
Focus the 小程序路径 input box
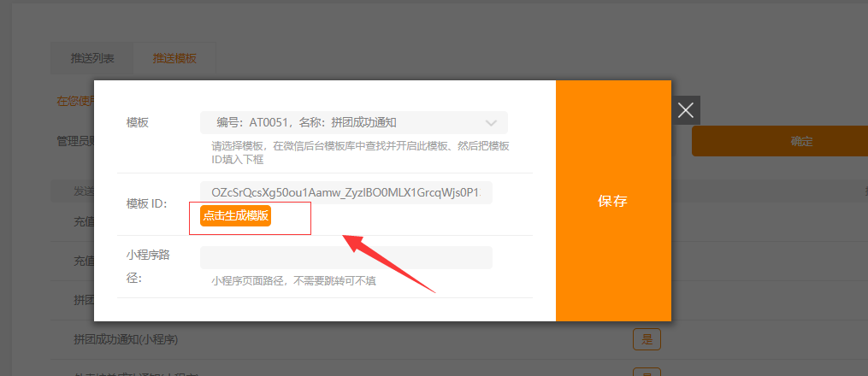coord(345,257)
